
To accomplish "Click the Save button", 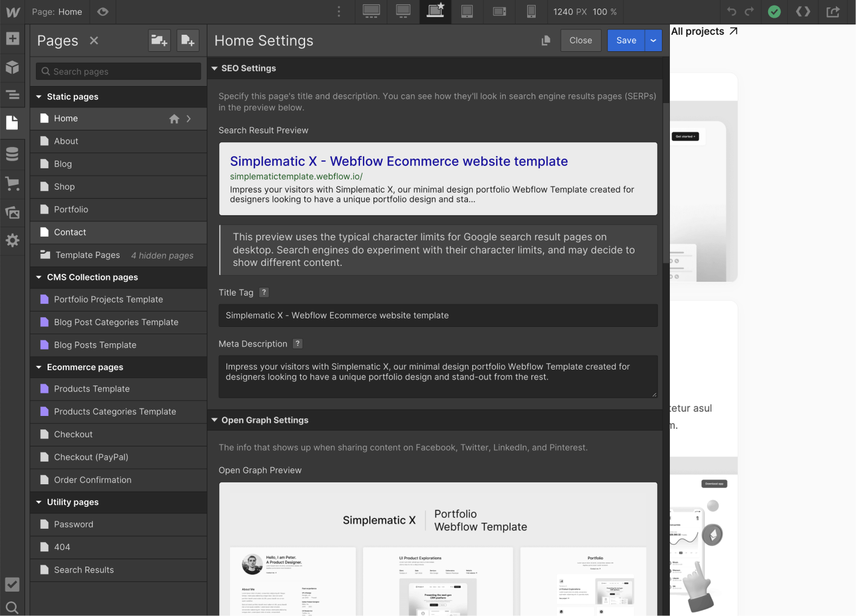I will pyautogui.click(x=626, y=40).
